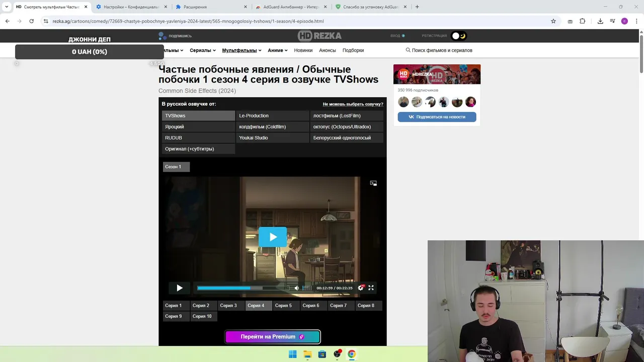
Task: Open File Explorer from taskbar
Action: (307, 354)
